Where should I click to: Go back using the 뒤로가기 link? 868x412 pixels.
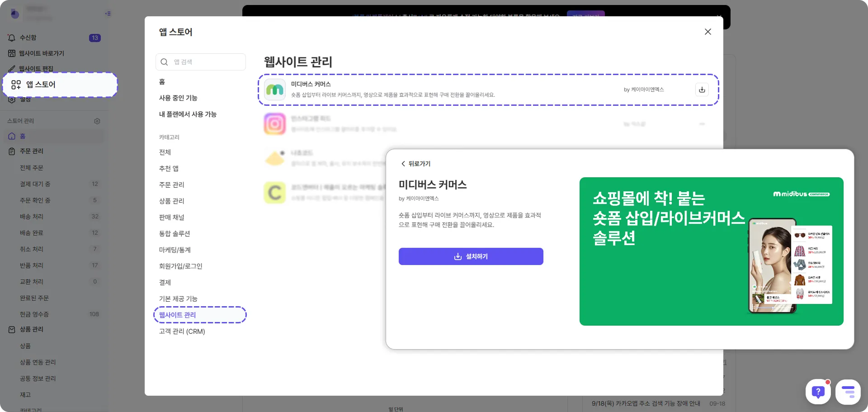tap(415, 164)
